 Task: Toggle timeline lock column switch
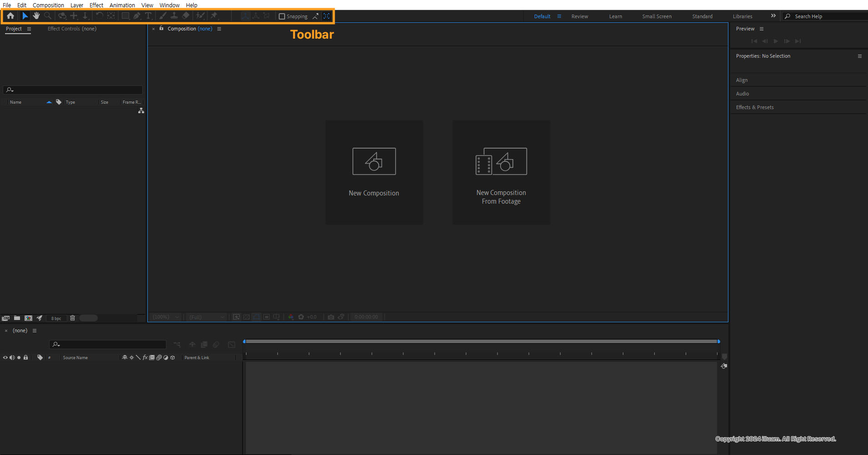coord(26,358)
